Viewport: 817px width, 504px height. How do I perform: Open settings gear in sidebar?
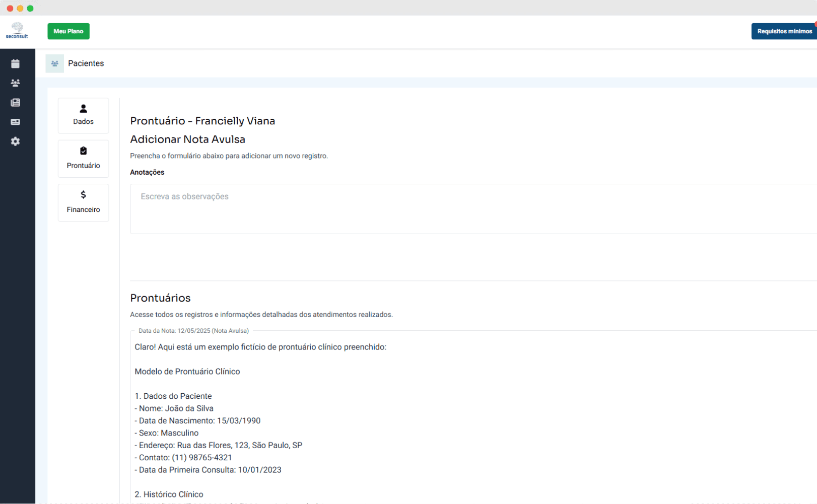(15, 141)
